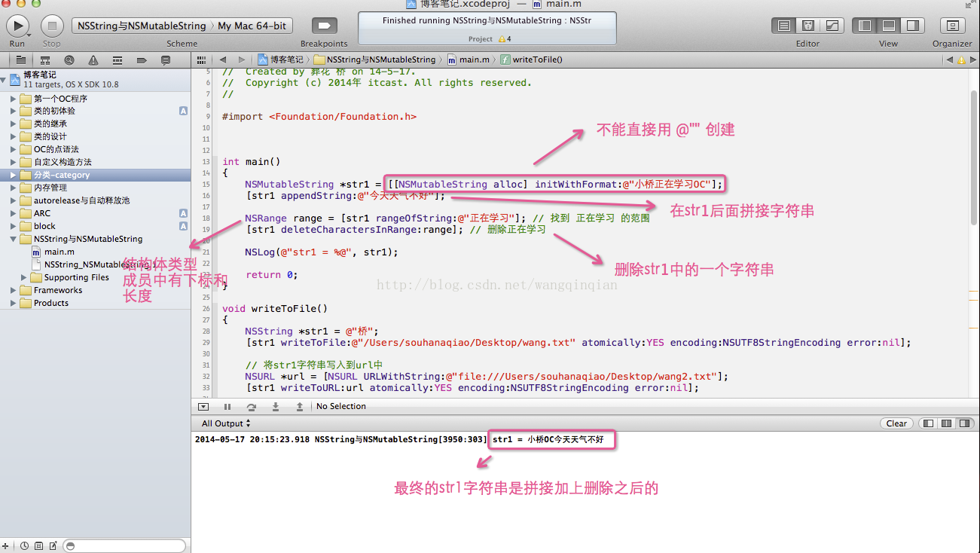
Task: Click writeToFile() in the jump bar
Action: coord(532,60)
